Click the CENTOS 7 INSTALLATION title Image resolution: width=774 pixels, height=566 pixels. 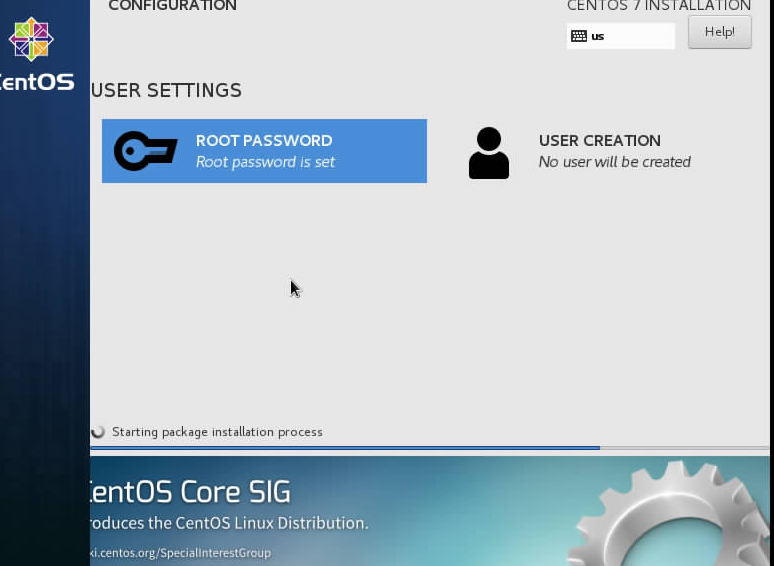coord(659,5)
